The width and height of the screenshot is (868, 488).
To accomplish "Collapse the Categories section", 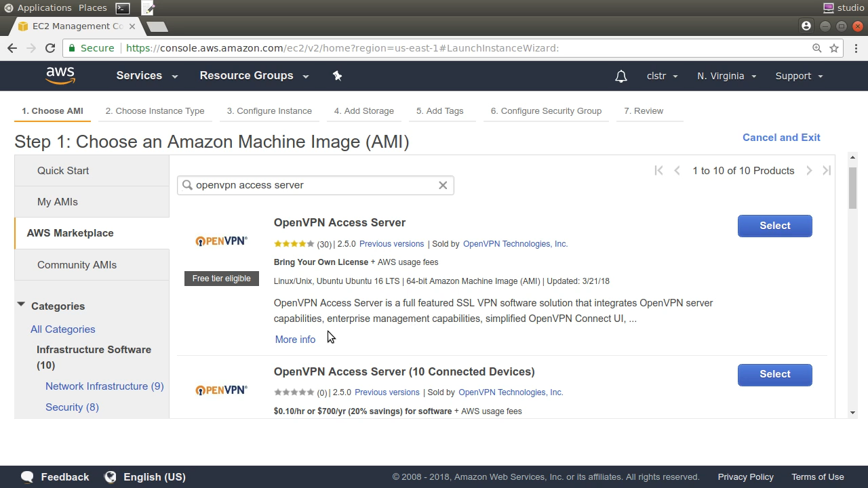I will tap(21, 306).
